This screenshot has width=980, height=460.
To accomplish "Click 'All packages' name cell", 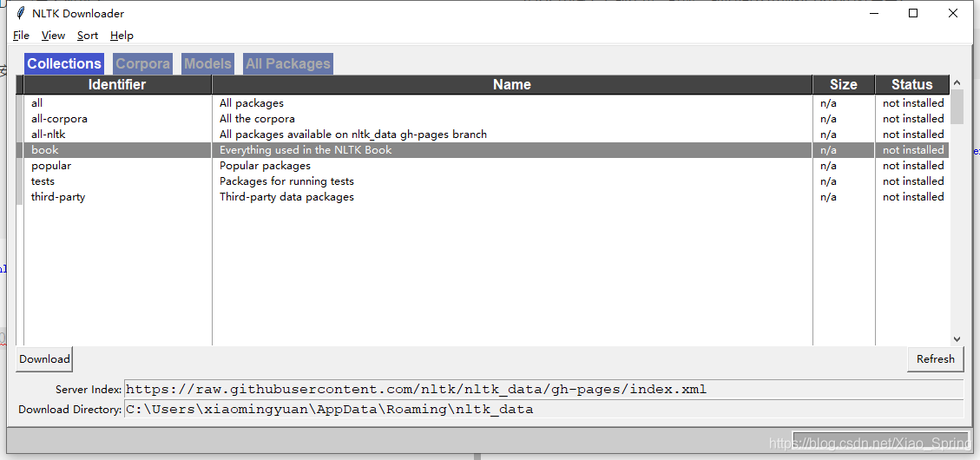I will tap(251, 103).
